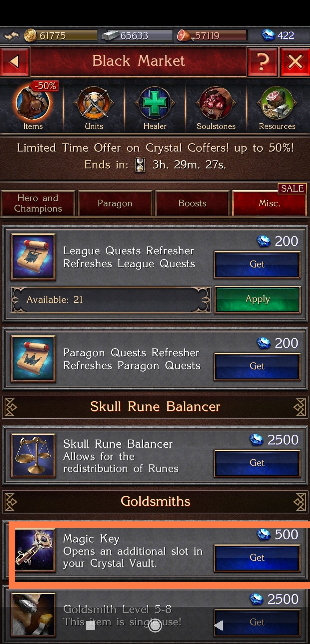Get the Skull Rune Balancer for 2500
This screenshot has height=644, width=310.
click(257, 463)
